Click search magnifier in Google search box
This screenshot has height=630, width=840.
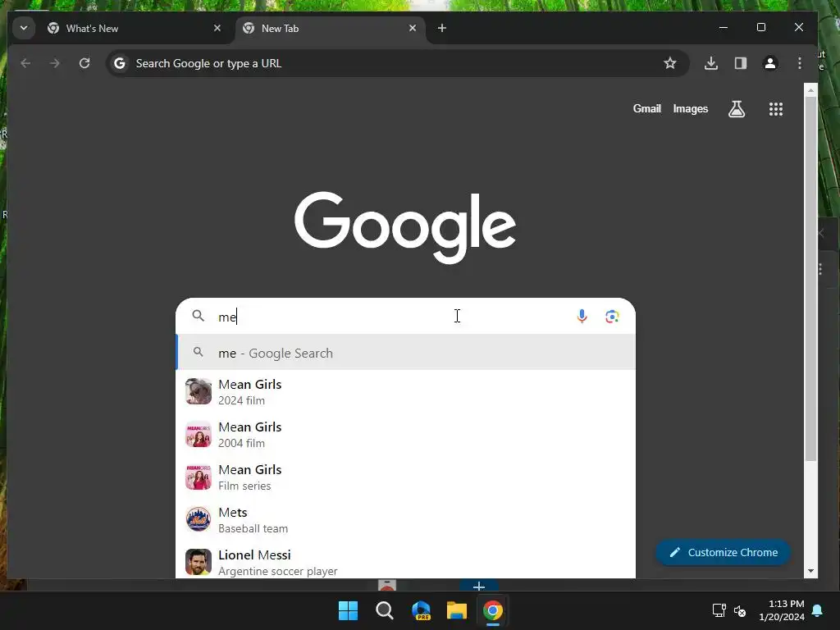(x=199, y=316)
